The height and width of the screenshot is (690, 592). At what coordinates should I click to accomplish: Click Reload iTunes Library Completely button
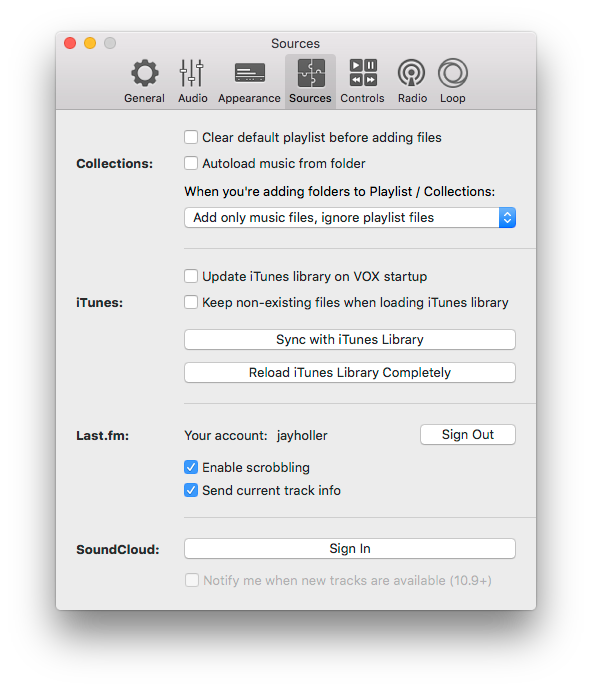tap(350, 372)
